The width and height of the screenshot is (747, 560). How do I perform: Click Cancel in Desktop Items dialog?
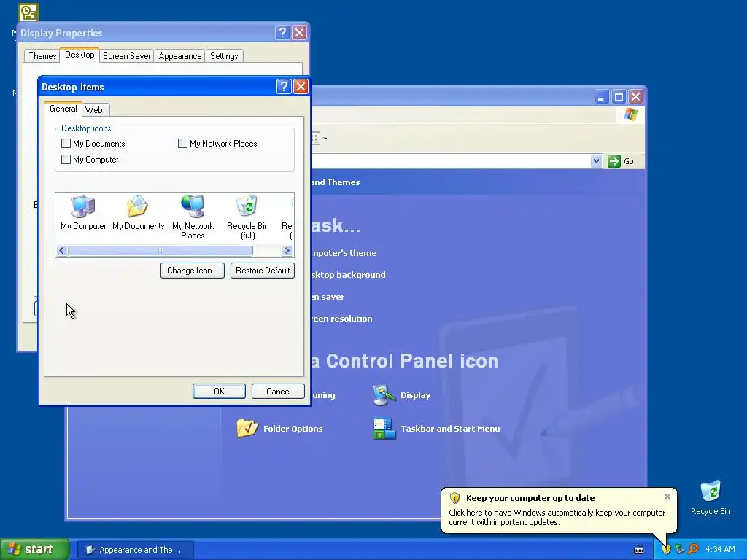[278, 392]
